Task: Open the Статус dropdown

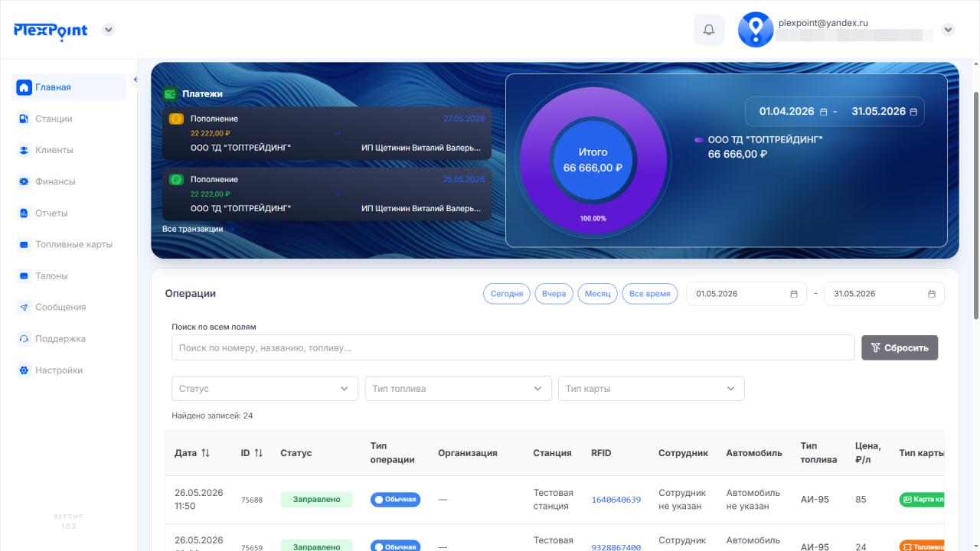Action: pyautogui.click(x=264, y=389)
